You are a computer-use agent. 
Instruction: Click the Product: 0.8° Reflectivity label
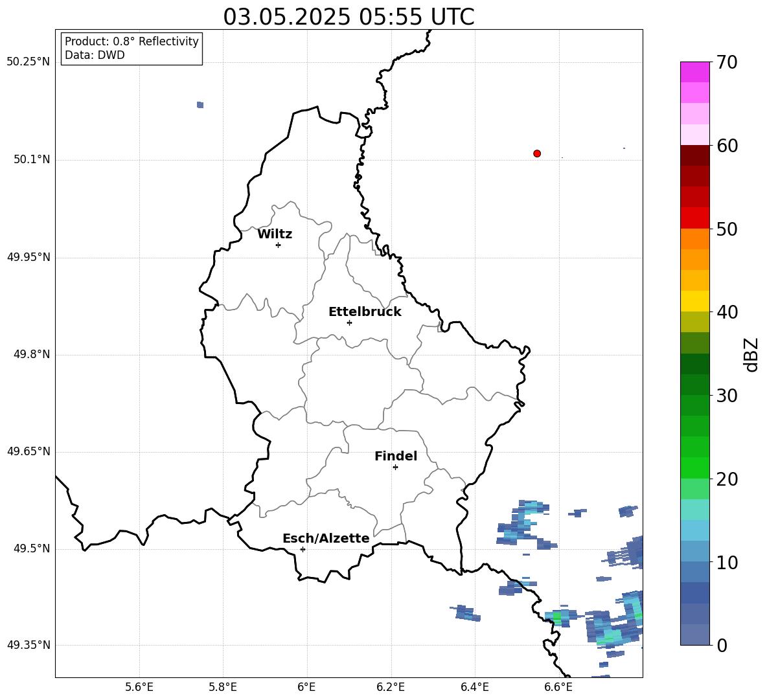[x=132, y=41]
